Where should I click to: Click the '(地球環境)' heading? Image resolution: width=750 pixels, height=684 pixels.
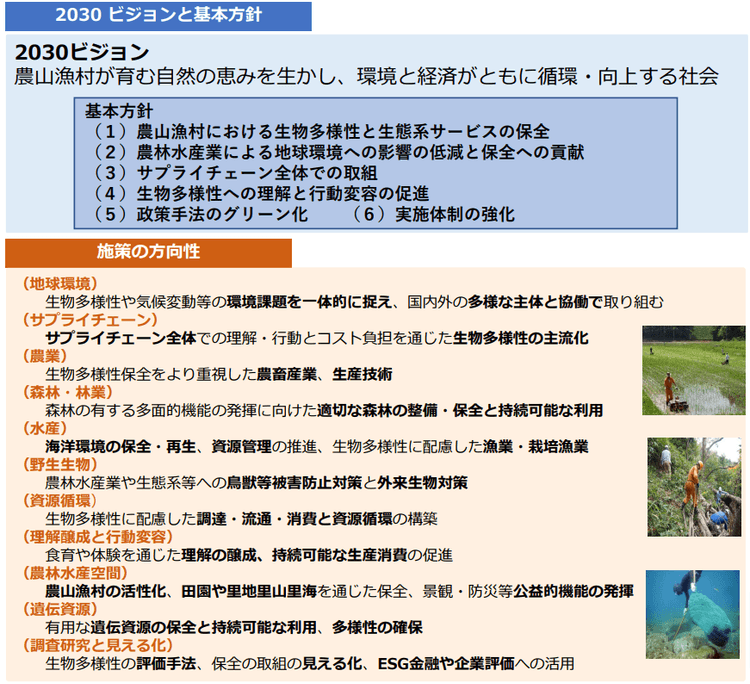coord(60,284)
